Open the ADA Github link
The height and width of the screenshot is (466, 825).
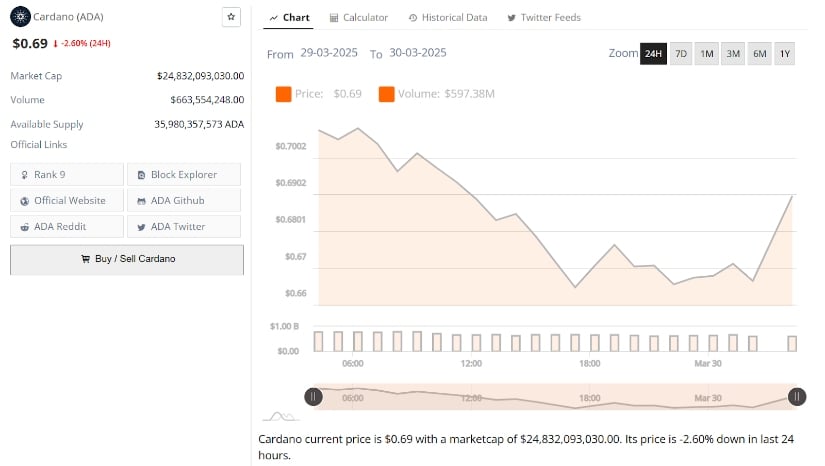[x=184, y=200]
